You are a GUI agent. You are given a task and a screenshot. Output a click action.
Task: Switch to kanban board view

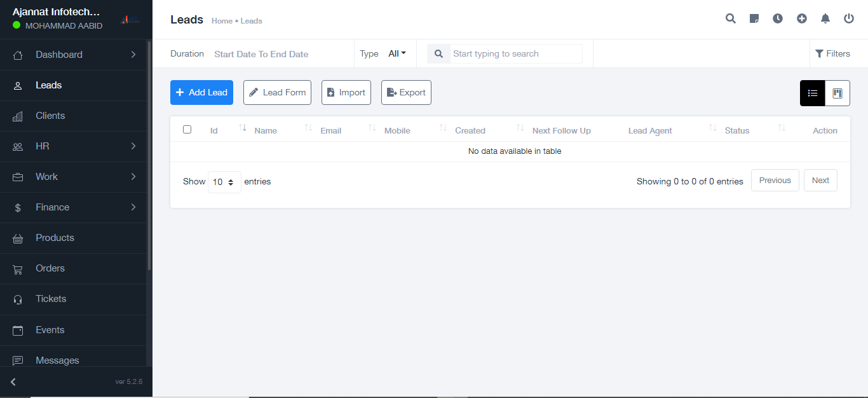pos(837,93)
